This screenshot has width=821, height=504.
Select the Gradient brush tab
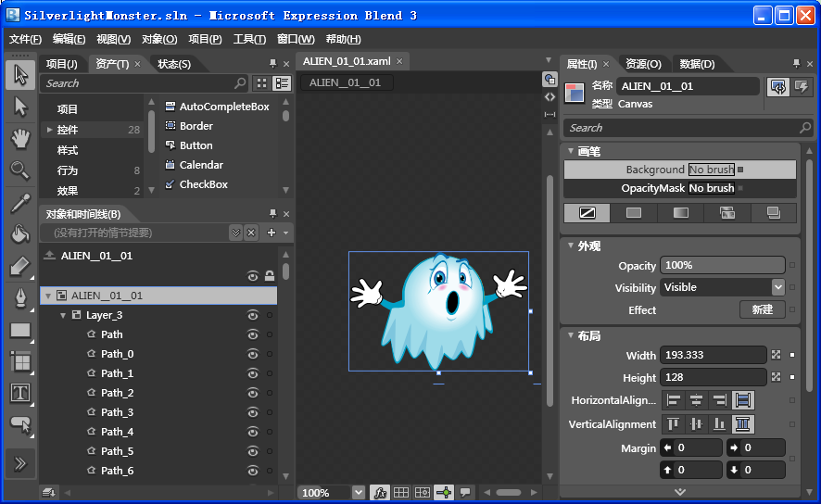click(x=681, y=213)
